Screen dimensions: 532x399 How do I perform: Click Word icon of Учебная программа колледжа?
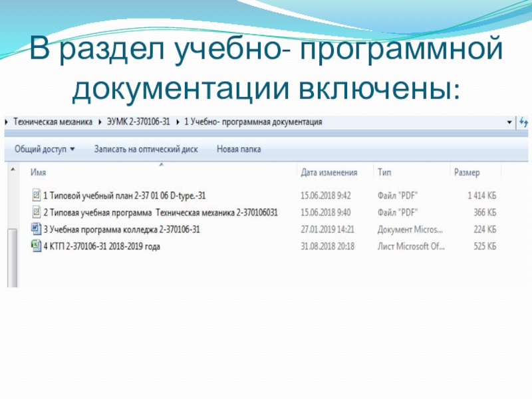pyautogui.click(x=36, y=229)
